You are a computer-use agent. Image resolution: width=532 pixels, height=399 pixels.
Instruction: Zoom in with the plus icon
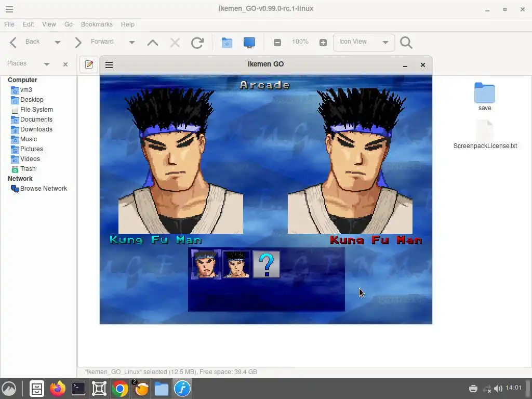click(x=323, y=43)
